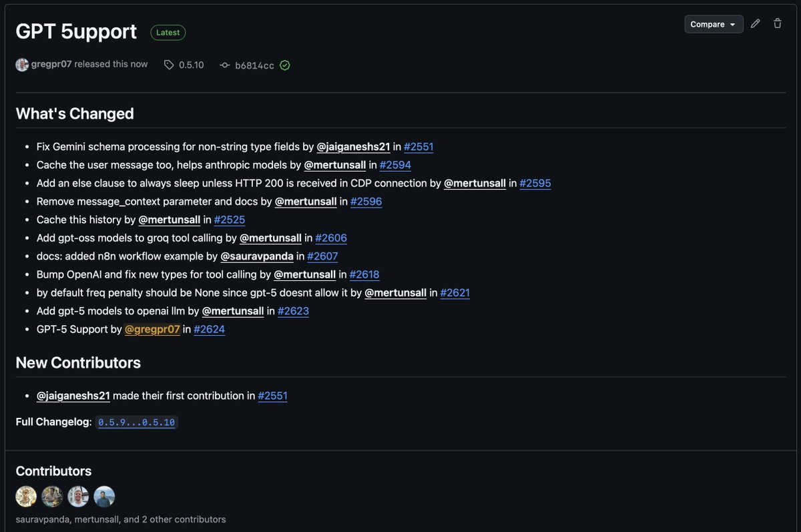
Task: Open @mertunsall mention in Cache this history line
Action: [x=170, y=220]
